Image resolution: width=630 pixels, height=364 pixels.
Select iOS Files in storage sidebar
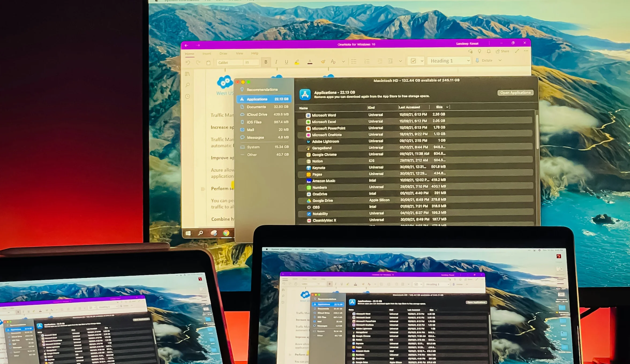tap(264, 122)
